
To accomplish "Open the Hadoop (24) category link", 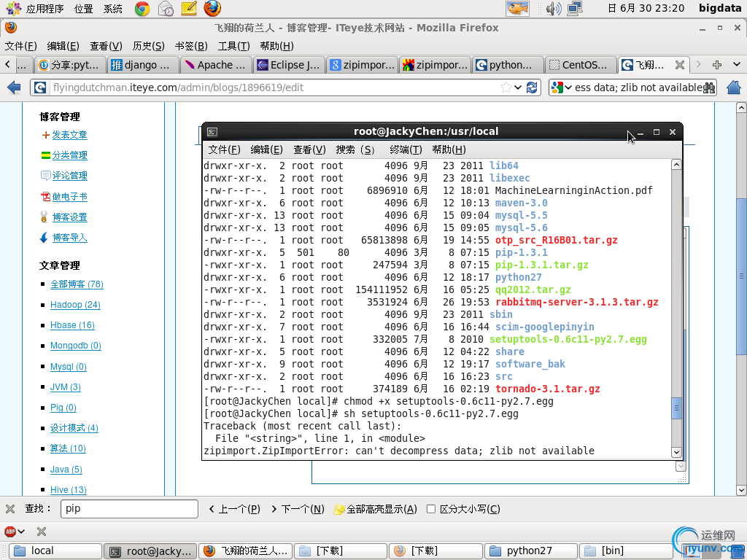I will [75, 305].
